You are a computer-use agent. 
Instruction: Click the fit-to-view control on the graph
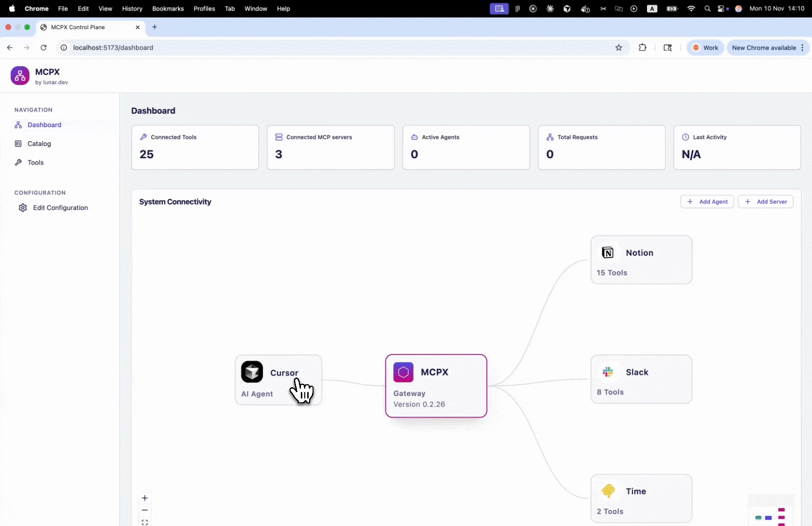(145, 522)
